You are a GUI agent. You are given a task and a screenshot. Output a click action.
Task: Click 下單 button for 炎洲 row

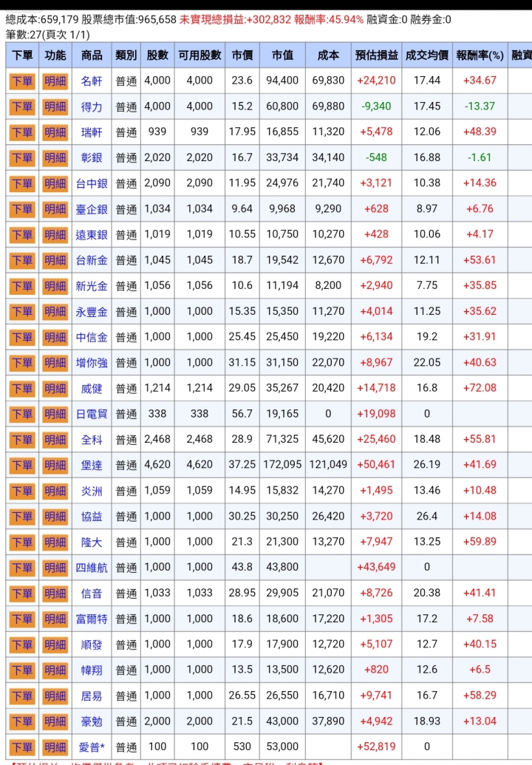click(22, 491)
